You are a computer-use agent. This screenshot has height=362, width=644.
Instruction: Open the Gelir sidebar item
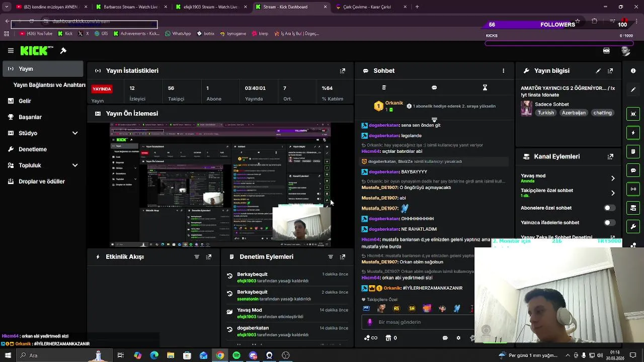[x=43, y=101]
